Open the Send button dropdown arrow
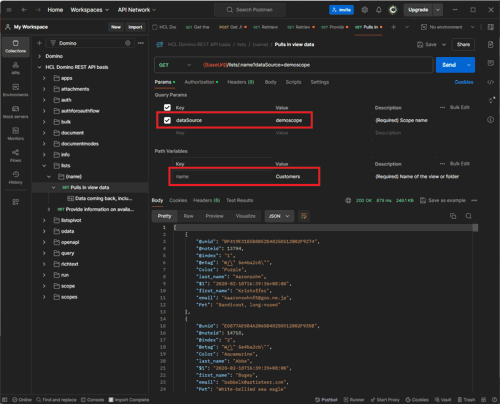This screenshot has height=404, width=500. click(469, 65)
